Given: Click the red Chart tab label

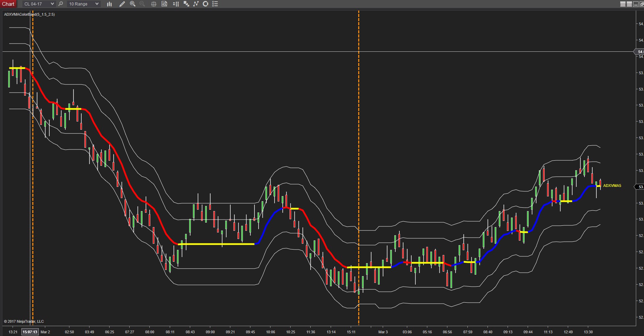Looking at the screenshot, I should click(x=9, y=4).
